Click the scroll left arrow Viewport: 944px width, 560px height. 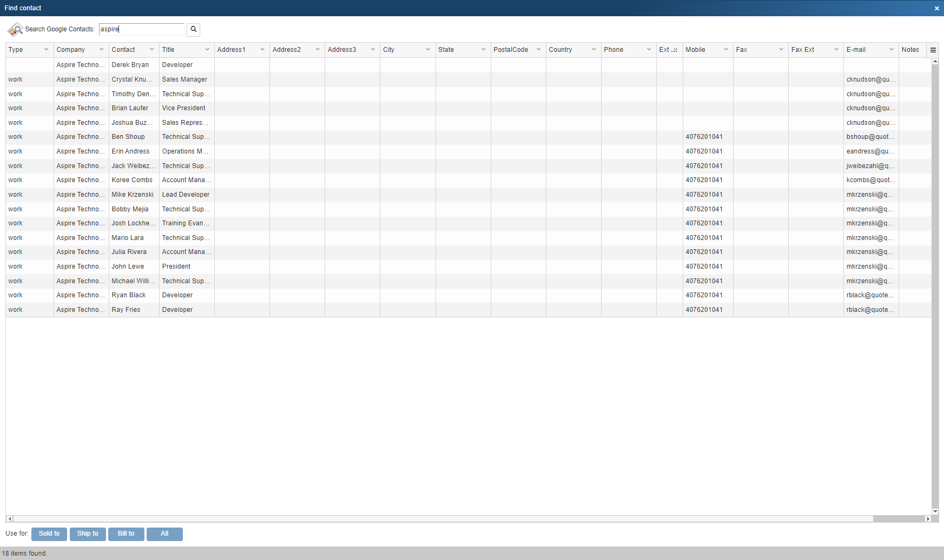pos(9,519)
